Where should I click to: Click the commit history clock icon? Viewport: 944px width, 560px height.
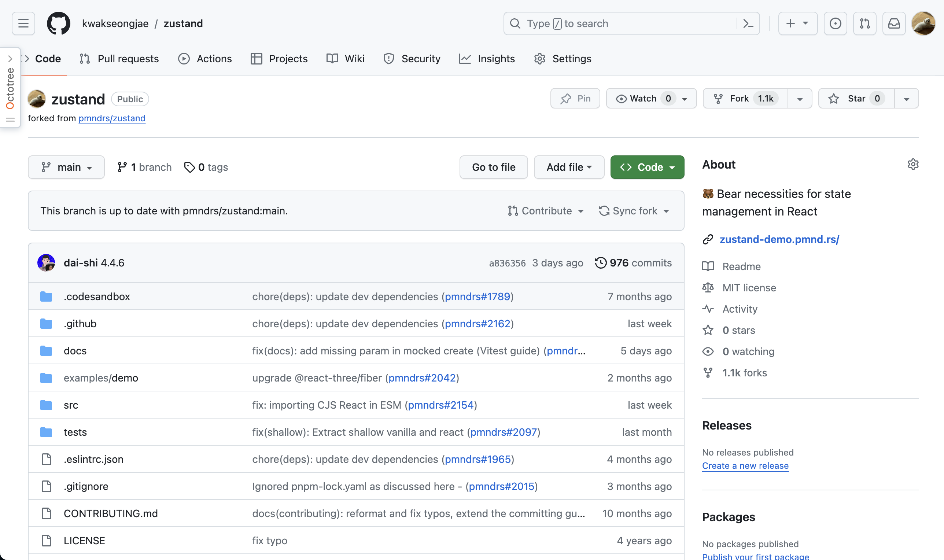point(601,263)
